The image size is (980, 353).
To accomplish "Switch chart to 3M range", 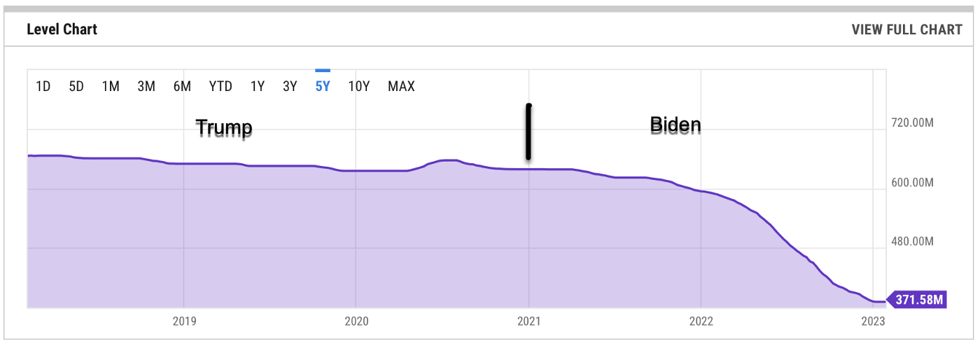I will [146, 86].
